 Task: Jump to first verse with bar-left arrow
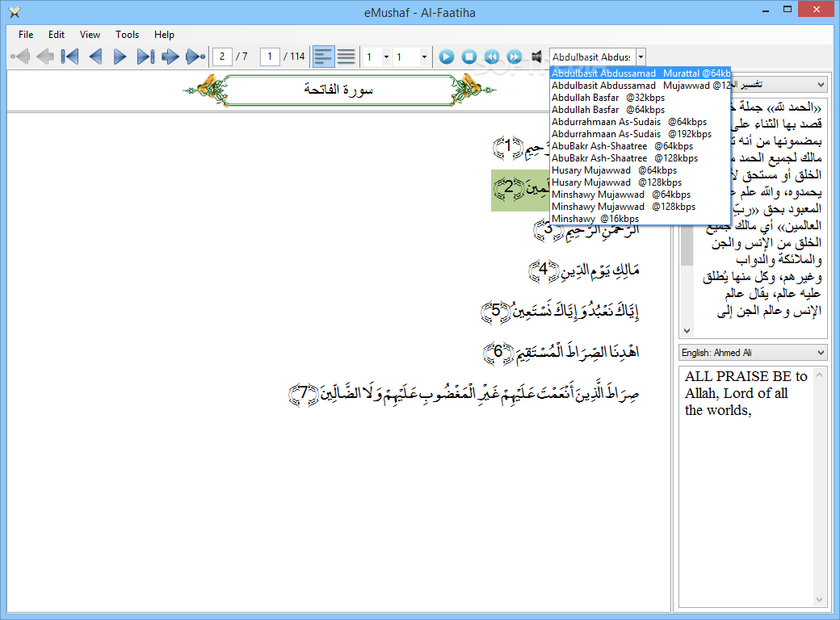(x=69, y=57)
